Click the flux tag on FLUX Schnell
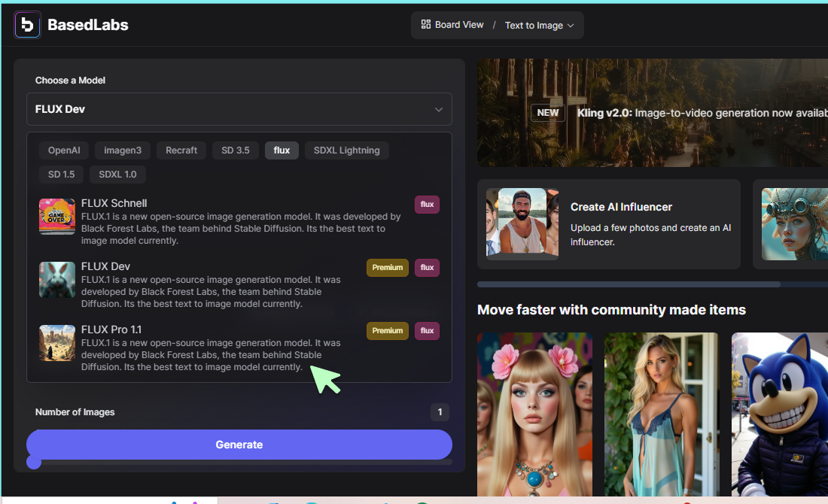 pos(428,205)
